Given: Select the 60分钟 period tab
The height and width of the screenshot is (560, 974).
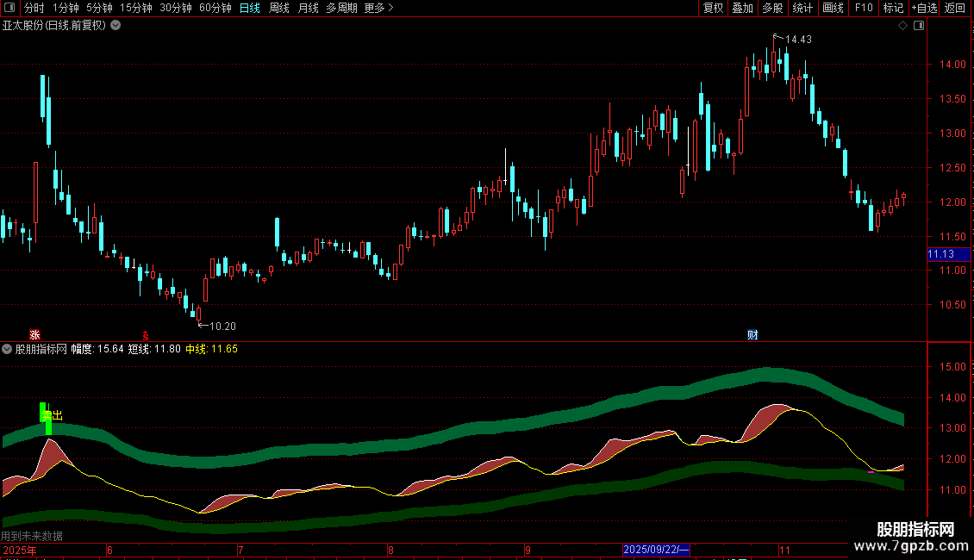Looking at the screenshot, I should 215,8.
